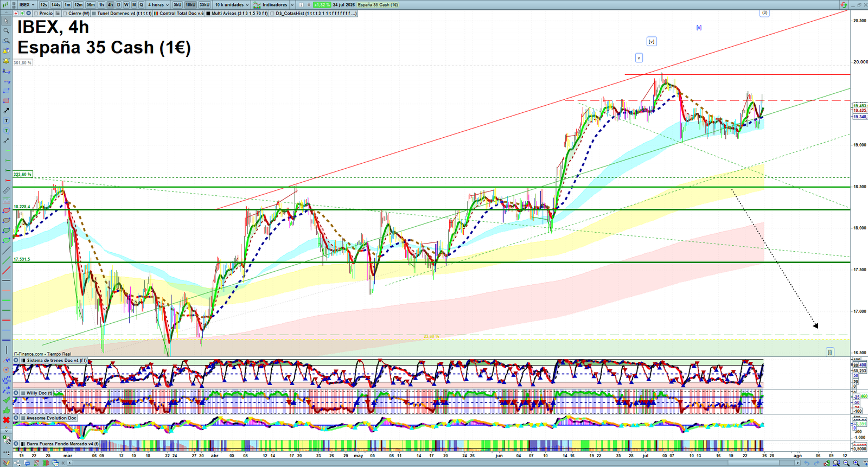Select the red X mark tool

coord(7,420)
